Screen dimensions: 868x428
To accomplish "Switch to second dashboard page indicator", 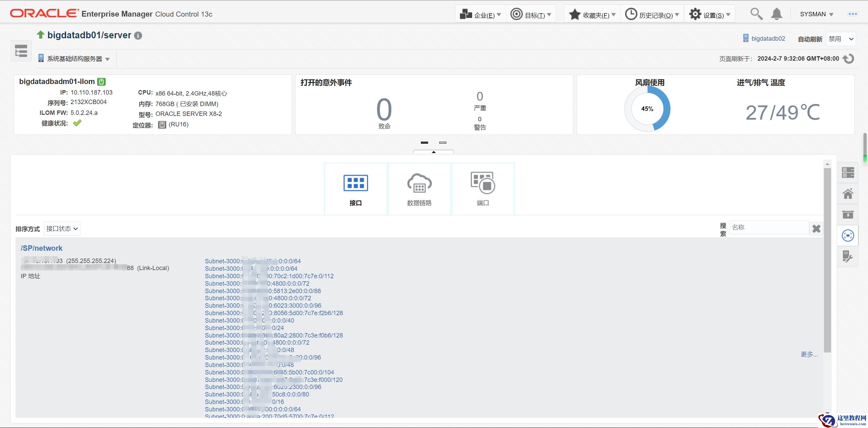I will [443, 143].
